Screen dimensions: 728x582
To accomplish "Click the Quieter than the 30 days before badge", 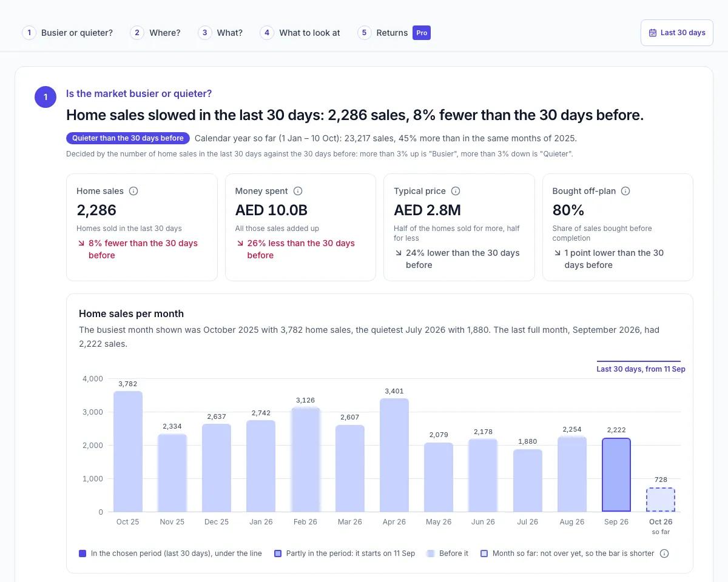I will (x=128, y=138).
